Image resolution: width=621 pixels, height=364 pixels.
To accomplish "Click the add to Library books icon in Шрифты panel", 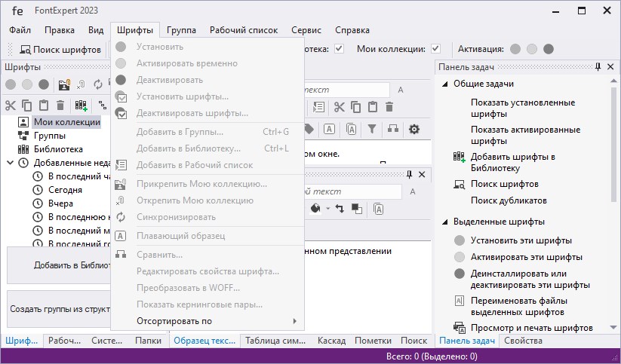I will click(81, 106).
